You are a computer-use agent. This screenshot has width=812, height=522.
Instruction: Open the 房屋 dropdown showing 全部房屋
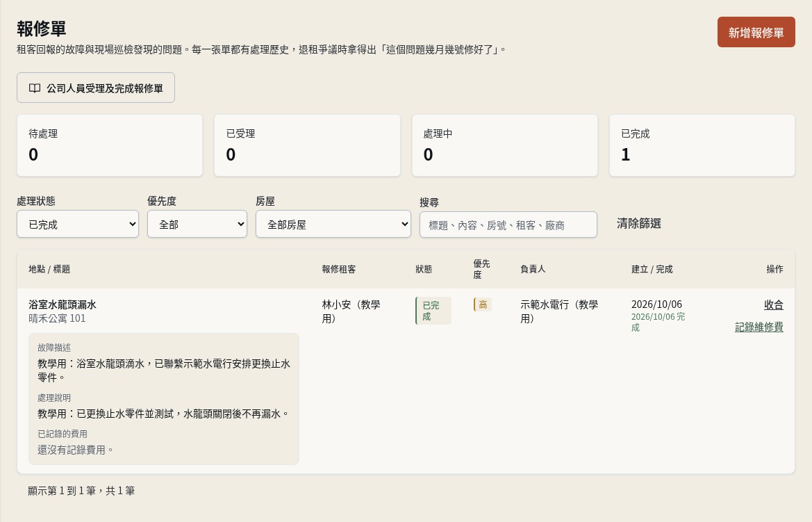pos(333,224)
